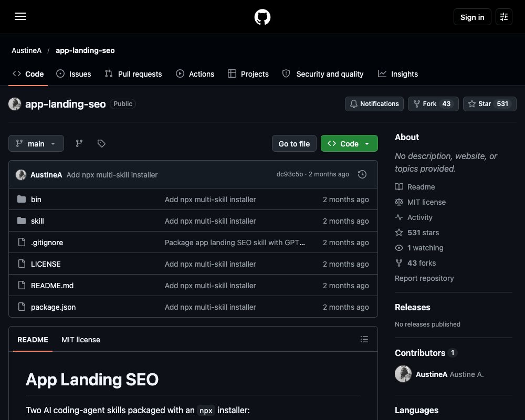The width and height of the screenshot is (525, 420).
Task: Open Readme link in About sidebar
Action: [415, 187]
